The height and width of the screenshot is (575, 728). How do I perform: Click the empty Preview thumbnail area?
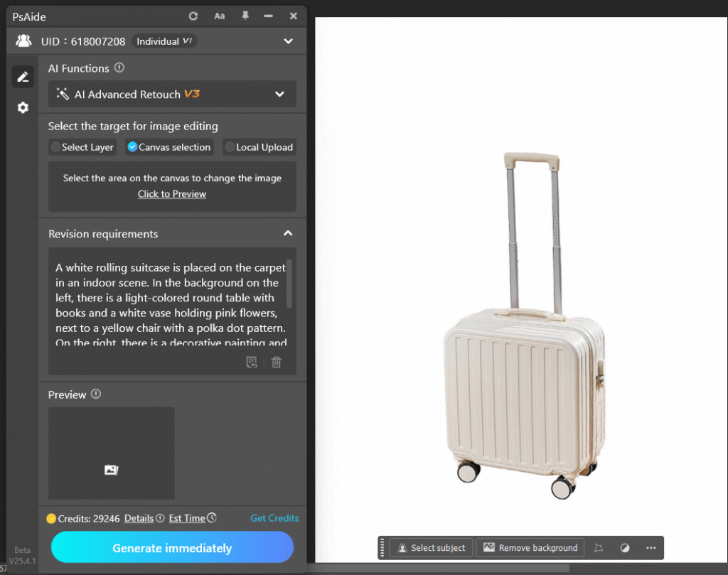pos(111,453)
